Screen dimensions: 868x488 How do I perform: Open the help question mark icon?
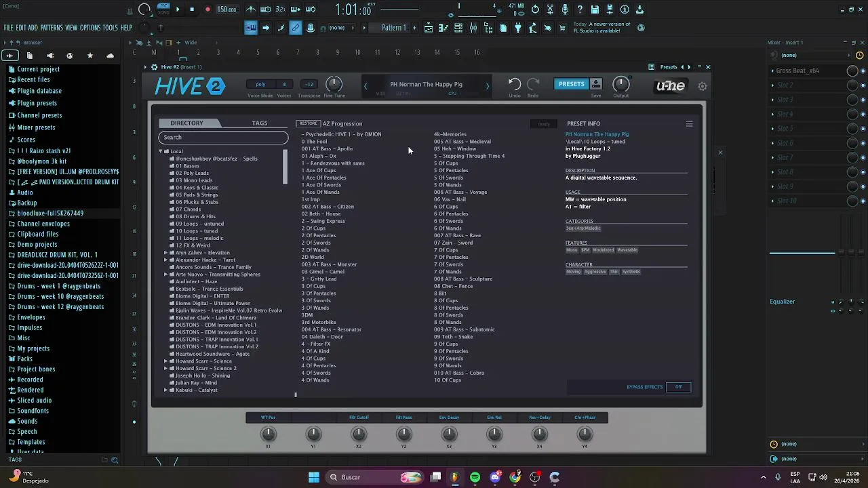point(580,9)
